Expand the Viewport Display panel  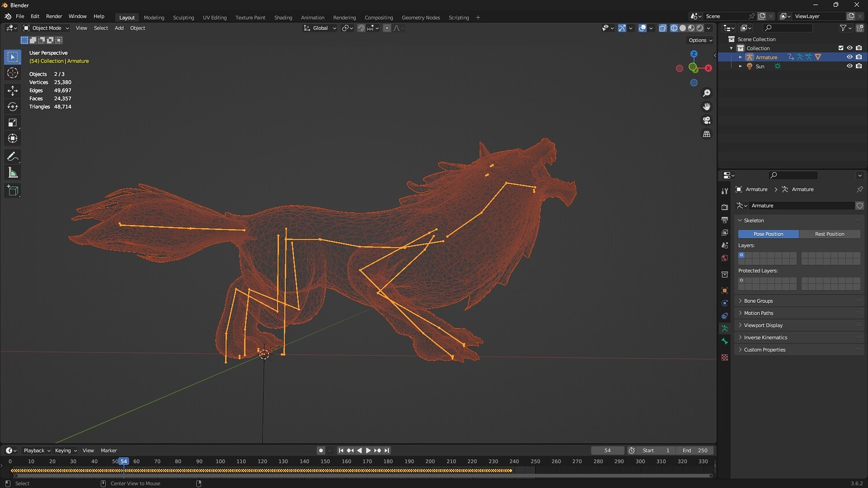[x=800, y=325]
